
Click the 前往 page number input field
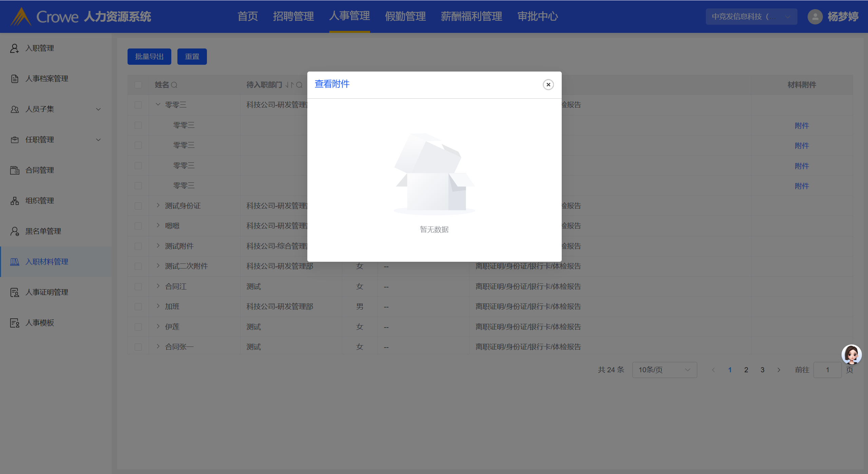pos(827,370)
